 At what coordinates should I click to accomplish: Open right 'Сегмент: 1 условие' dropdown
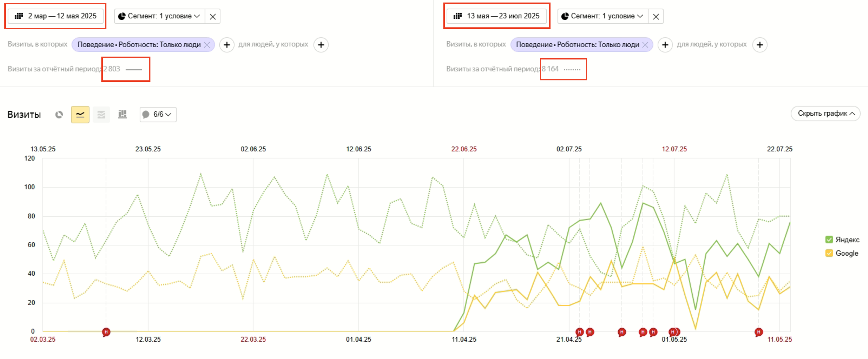coord(602,17)
